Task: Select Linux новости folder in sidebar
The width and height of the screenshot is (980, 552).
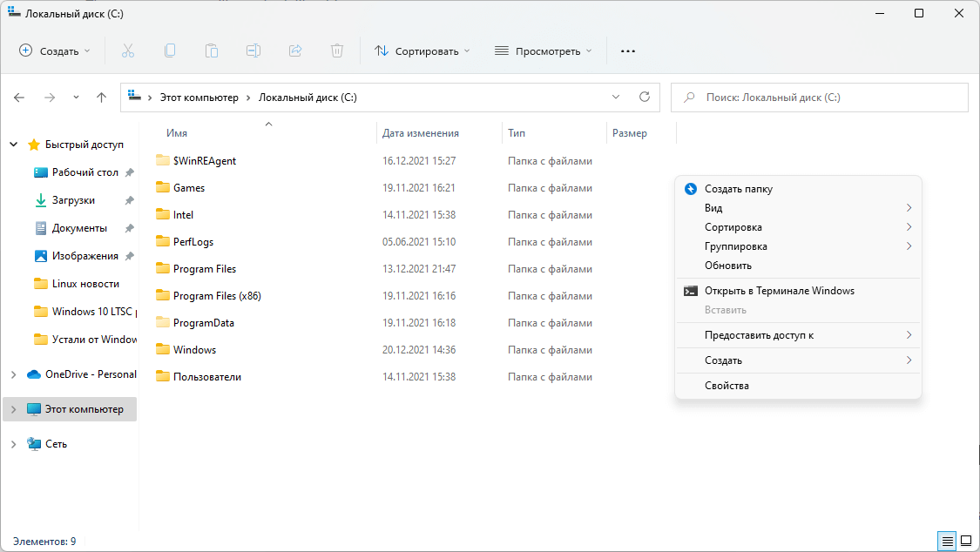Action: (84, 284)
